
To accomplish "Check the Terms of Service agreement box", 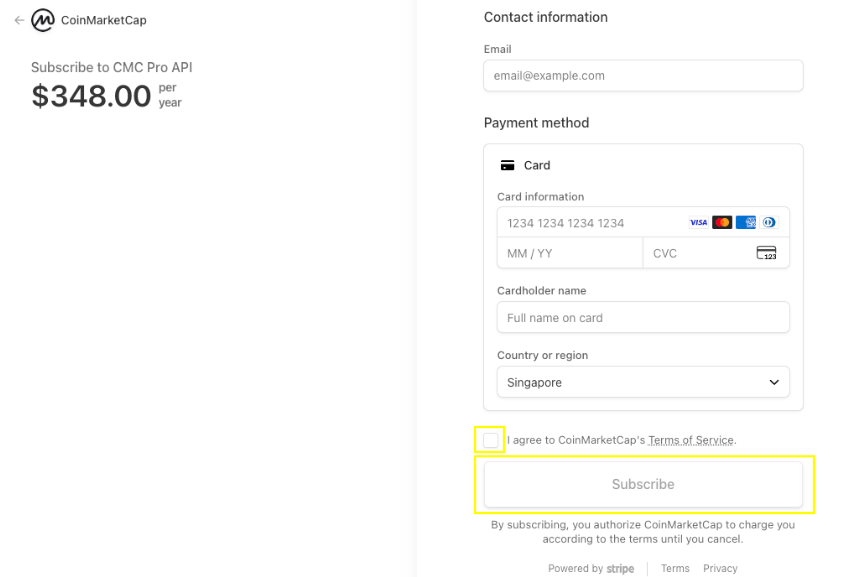I will (490, 440).
